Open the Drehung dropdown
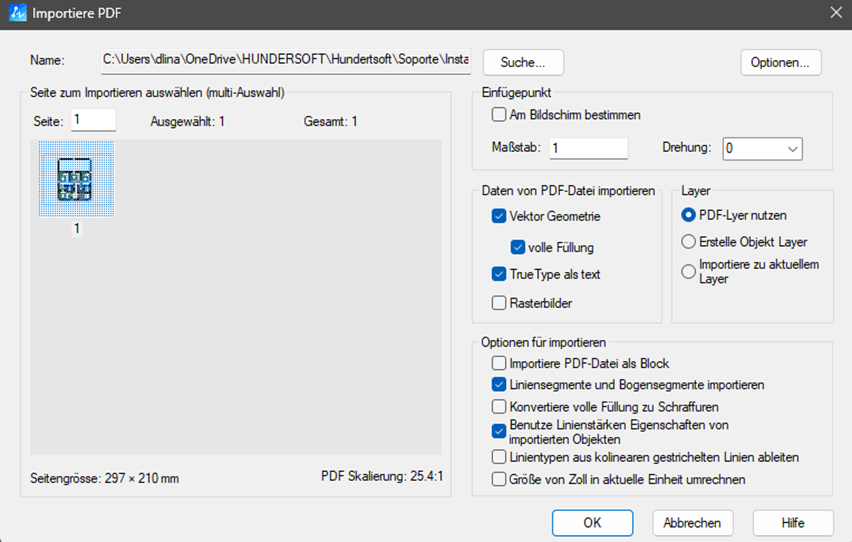The image size is (852, 542). coord(763,148)
